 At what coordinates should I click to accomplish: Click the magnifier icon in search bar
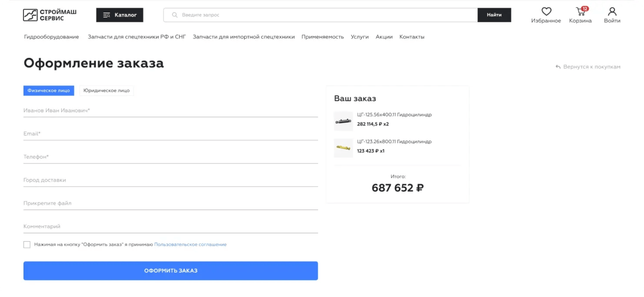click(175, 15)
